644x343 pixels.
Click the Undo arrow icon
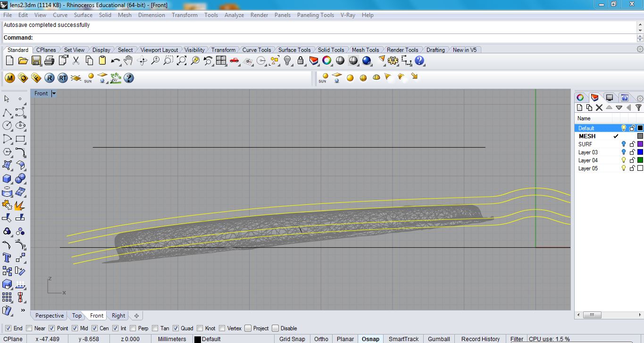pyautogui.click(x=116, y=60)
